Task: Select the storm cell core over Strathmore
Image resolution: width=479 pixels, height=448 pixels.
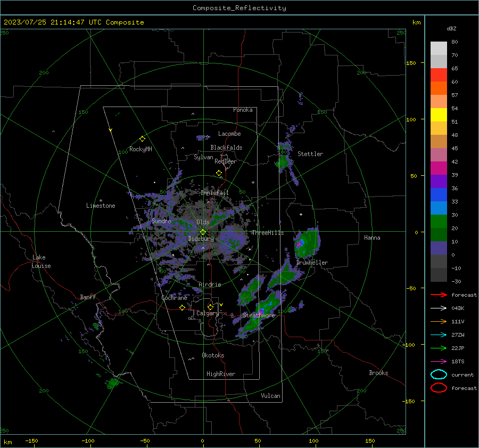Action: pos(260,313)
